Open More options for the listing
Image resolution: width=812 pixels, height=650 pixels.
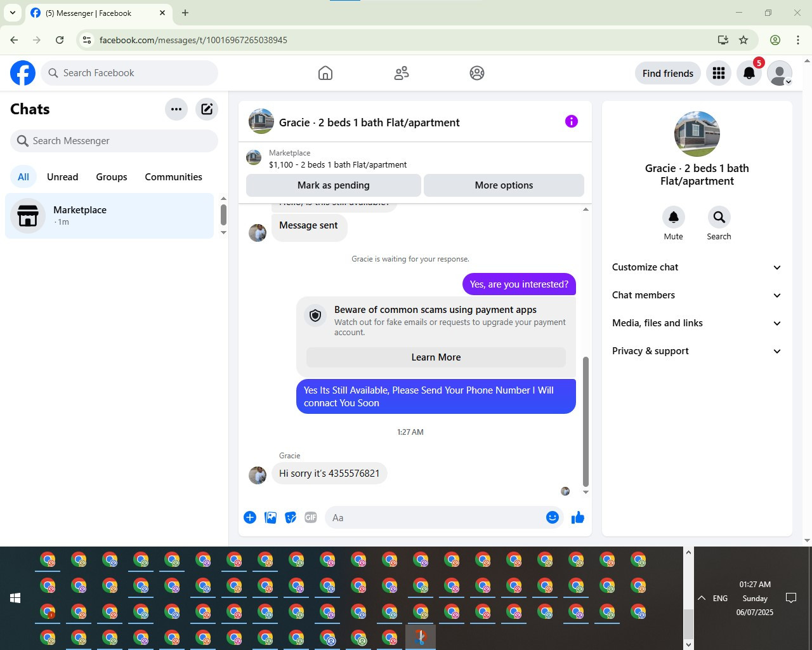coord(504,185)
